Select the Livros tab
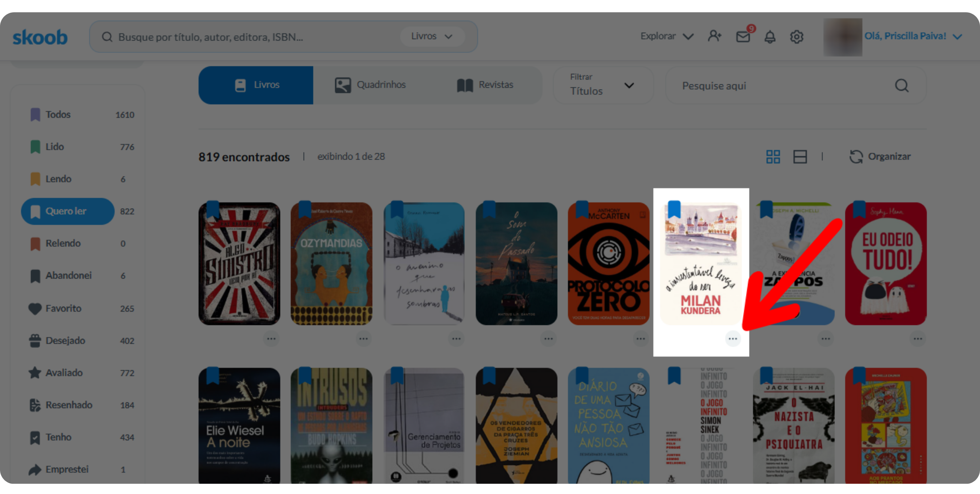The width and height of the screenshot is (980, 494). tap(256, 85)
